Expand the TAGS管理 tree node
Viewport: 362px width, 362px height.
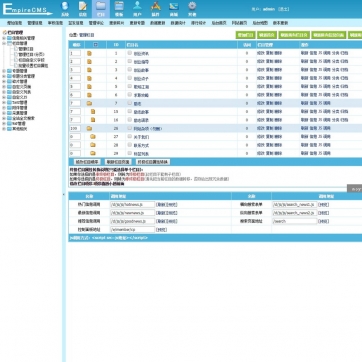pos(4,103)
